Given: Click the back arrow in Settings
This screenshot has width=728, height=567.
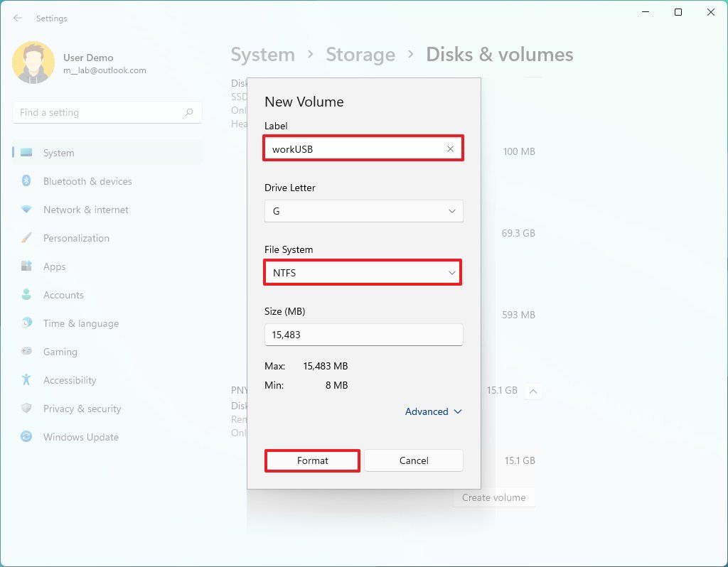Looking at the screenshot, I should coord(17,18).
